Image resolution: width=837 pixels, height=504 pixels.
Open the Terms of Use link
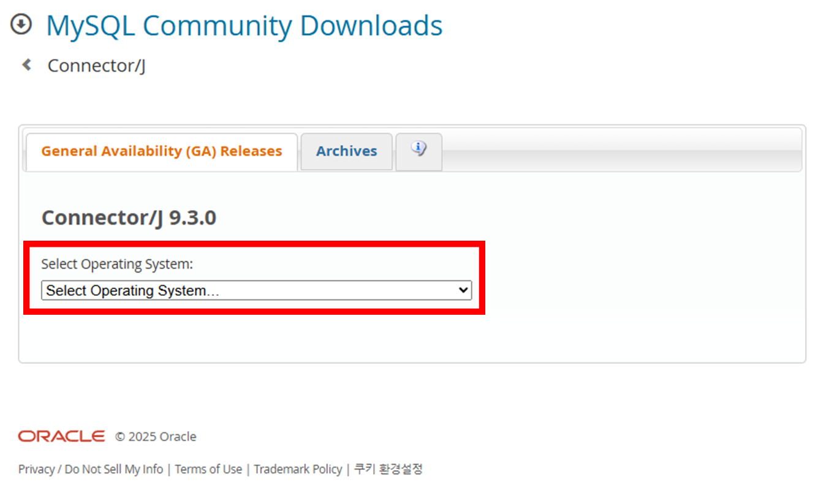(x=208, y=469)
